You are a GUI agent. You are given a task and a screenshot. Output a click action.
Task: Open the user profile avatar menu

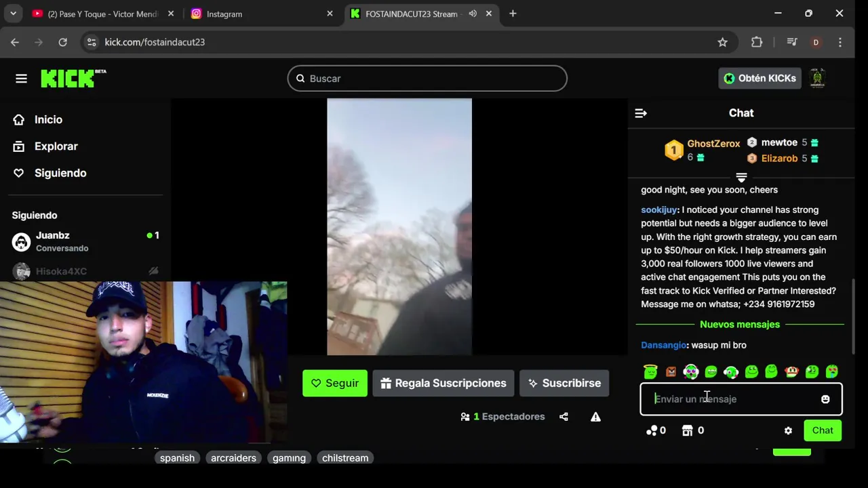click(x=817, y=78)
